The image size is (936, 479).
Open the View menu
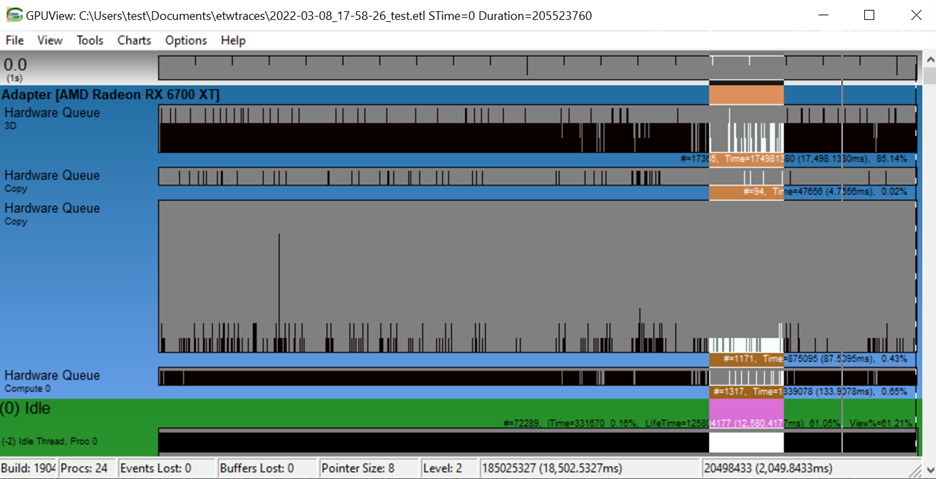(x=50, y=40)
